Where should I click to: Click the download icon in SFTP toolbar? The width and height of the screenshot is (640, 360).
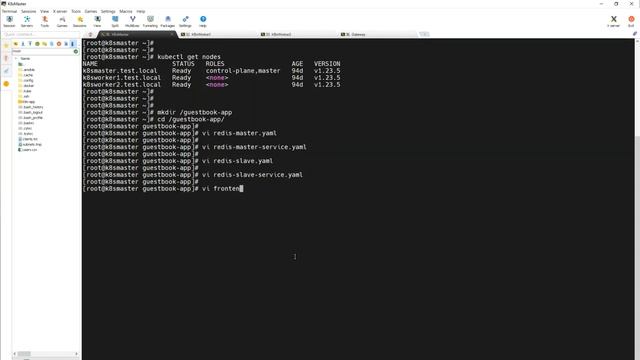coord(23,44)
